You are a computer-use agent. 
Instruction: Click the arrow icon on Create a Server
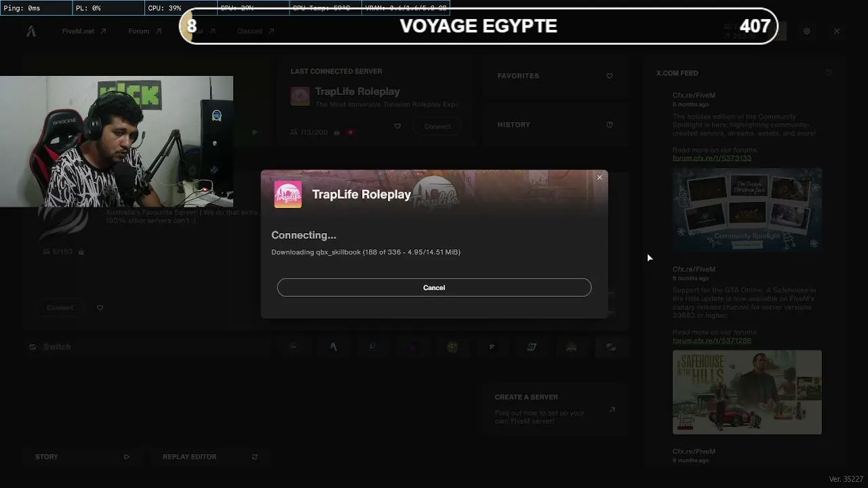[612, 409]
